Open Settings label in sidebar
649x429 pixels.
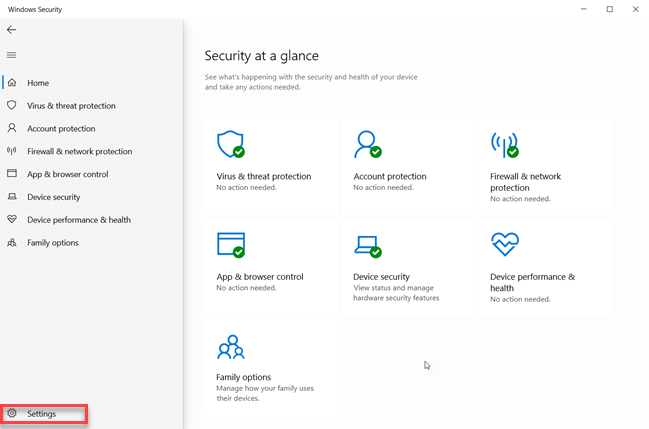pyautogui.click(x=41, y=414)
